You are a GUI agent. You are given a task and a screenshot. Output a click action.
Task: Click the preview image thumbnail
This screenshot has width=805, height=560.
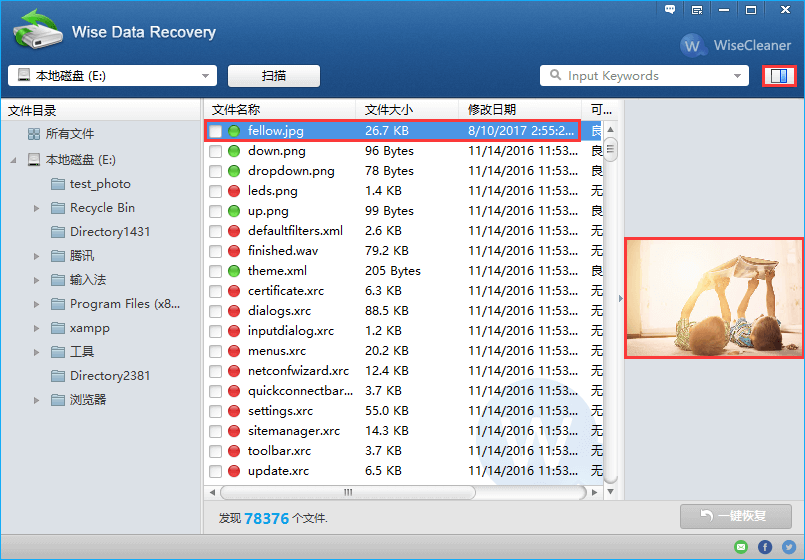coord(714,298)
